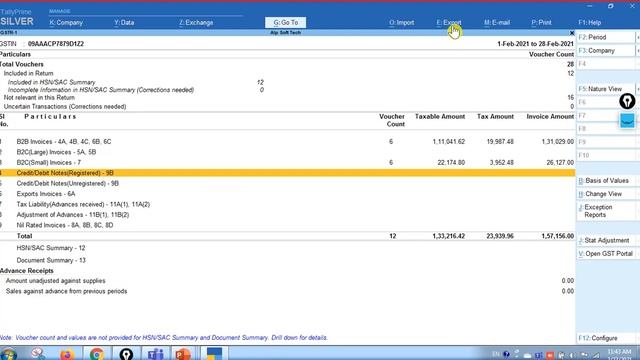Select Adjustment of Advances - 11B(1), 11B(2) row
Screen dimensions: 640x360
coord(287,215)
